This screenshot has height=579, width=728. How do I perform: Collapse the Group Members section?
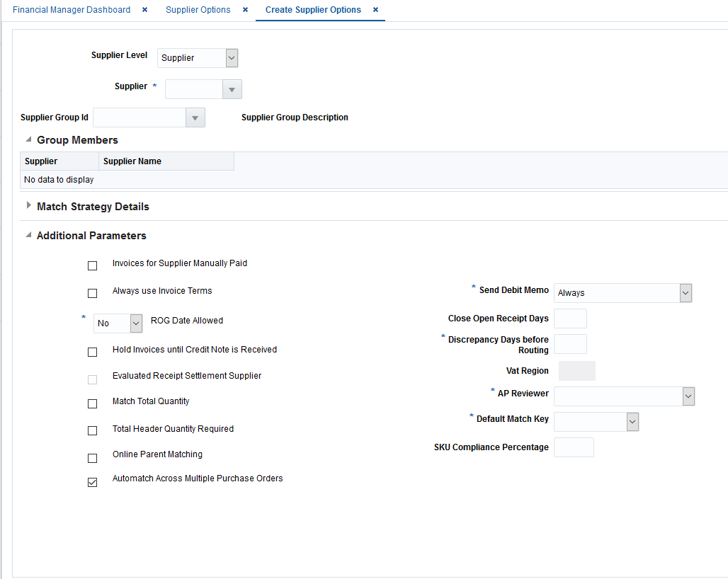pyautogui.click(x=28, y=139)
